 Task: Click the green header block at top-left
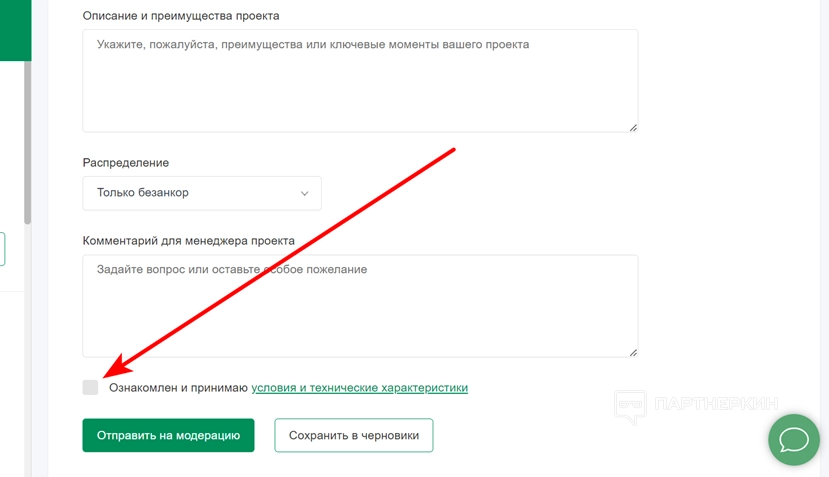pyautogui.click(x=15, y=30)
